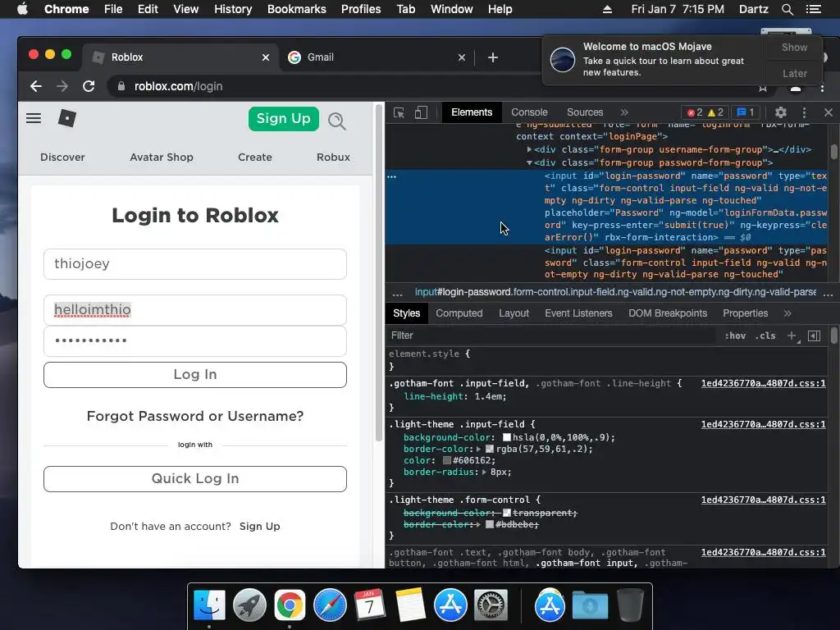Show more DevTools panels chevron
The width and height of the screenshot is (840, 630).
pyautogui.click(x=624, y=112)
